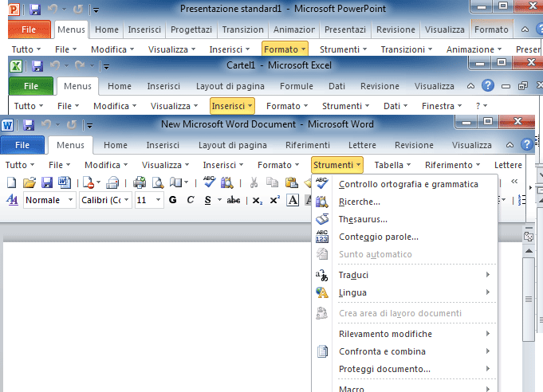Viewport: 543px width, 392px height.
Task: Open print preview magnifier icon
Action: point(158,182)
